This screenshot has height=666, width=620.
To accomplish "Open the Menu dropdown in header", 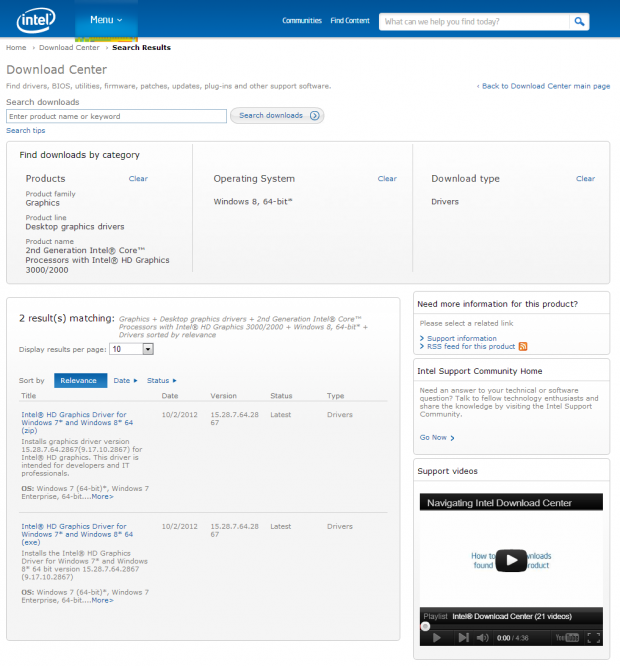I will tap(106, 20).
